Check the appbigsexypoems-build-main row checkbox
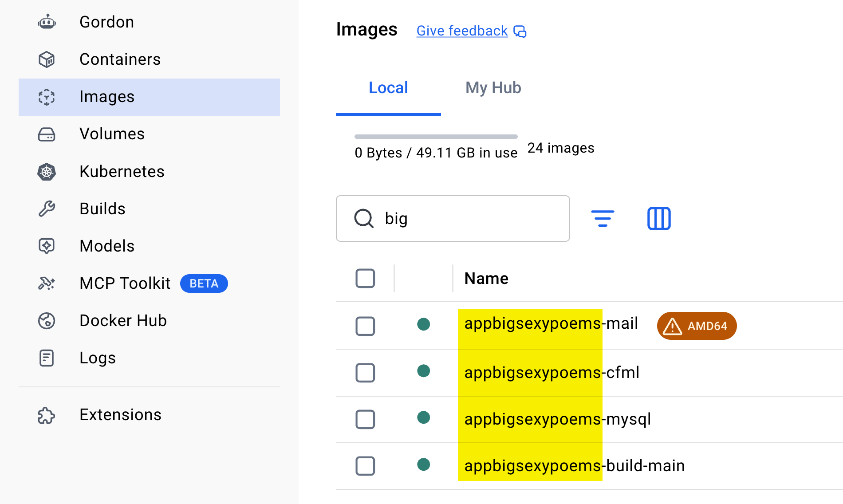This screenshot has width=843, height=504. pos(365,466)
